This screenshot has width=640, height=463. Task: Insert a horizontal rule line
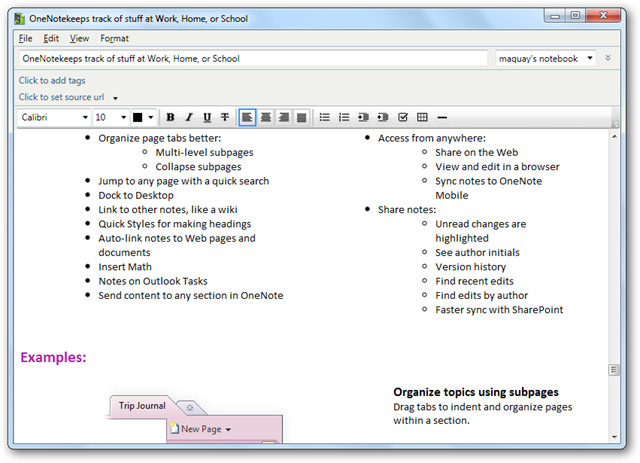point(442,118)
